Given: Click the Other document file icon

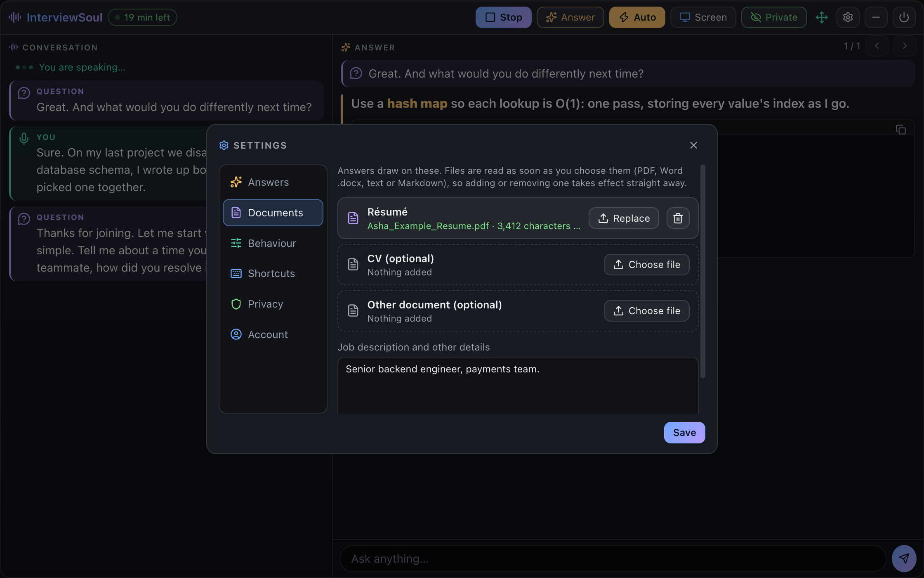Looking at the screenshot, I should 353,310.
